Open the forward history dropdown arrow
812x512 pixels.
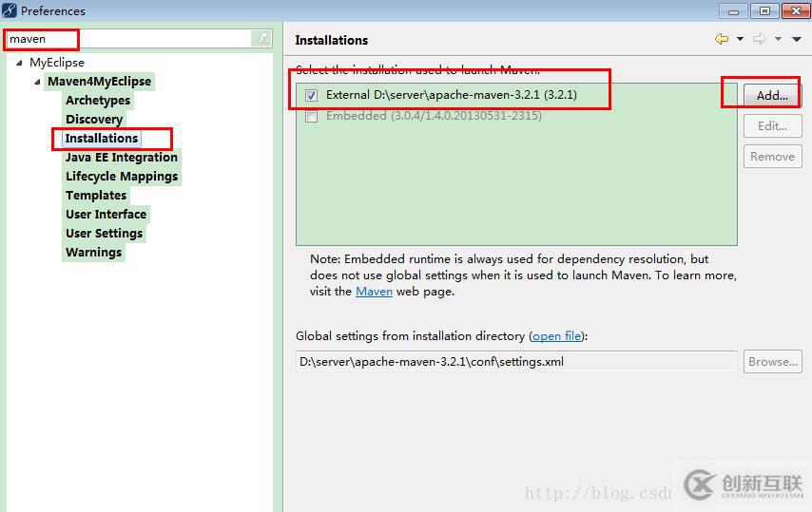click(778, 39)
